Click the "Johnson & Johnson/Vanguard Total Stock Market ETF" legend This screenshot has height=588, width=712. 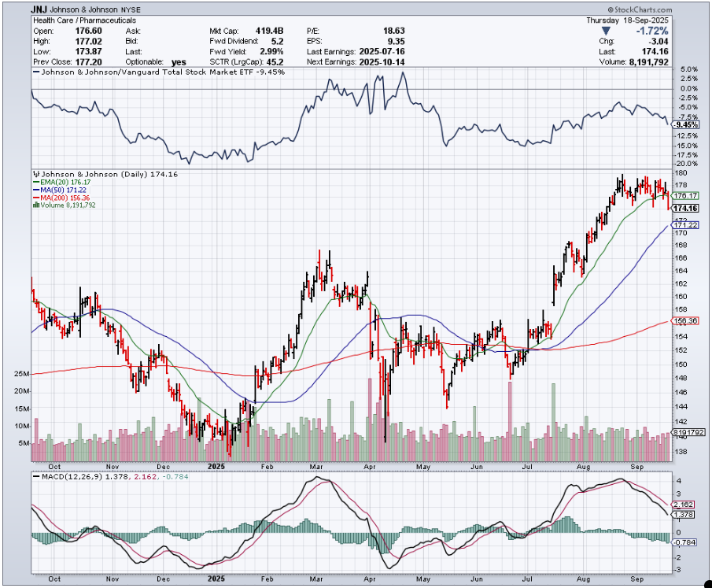147,72
